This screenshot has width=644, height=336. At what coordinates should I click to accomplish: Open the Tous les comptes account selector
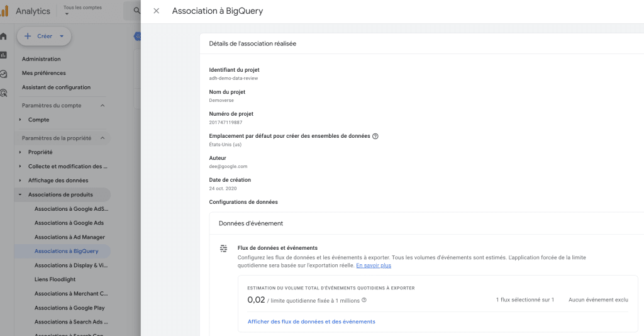pos(82,11)
